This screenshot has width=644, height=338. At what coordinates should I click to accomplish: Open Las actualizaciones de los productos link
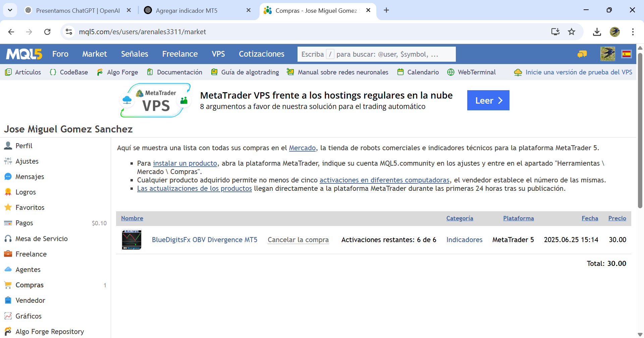[195, 188]
